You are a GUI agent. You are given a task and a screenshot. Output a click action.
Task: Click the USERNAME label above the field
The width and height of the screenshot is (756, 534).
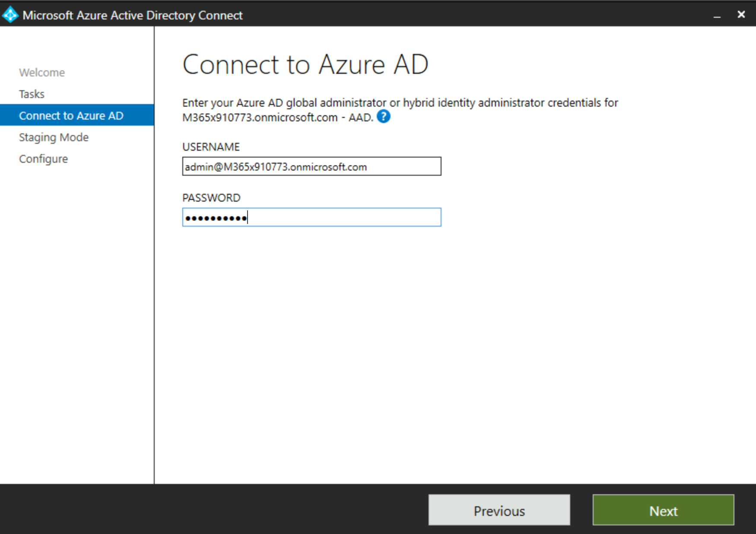(211, 147)
